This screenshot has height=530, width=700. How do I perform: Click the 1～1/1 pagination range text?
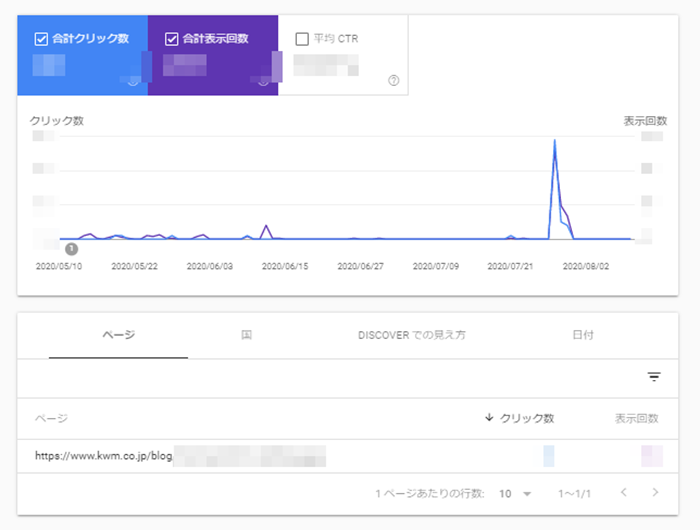coord(574,494)
